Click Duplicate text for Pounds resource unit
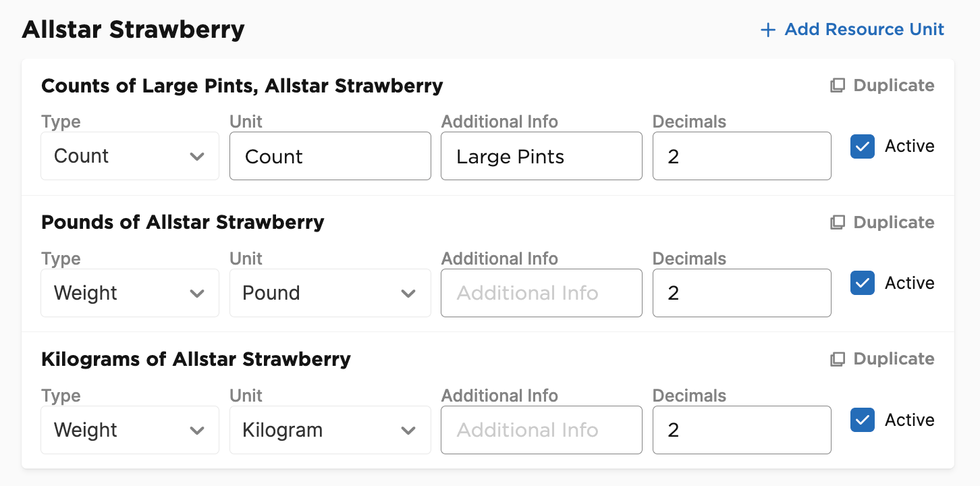The image size is (980, 486). tap(894, 223)
